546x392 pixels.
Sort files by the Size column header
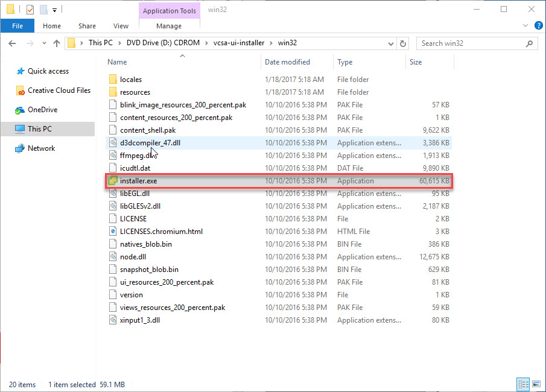416,62
